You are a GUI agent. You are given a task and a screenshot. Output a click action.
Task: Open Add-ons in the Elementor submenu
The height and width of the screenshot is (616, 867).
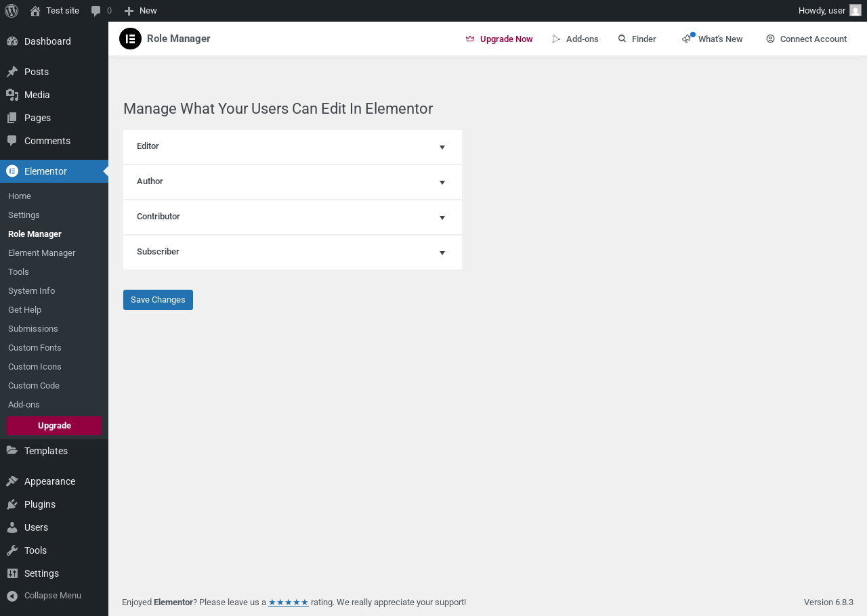tap(24, 405)
